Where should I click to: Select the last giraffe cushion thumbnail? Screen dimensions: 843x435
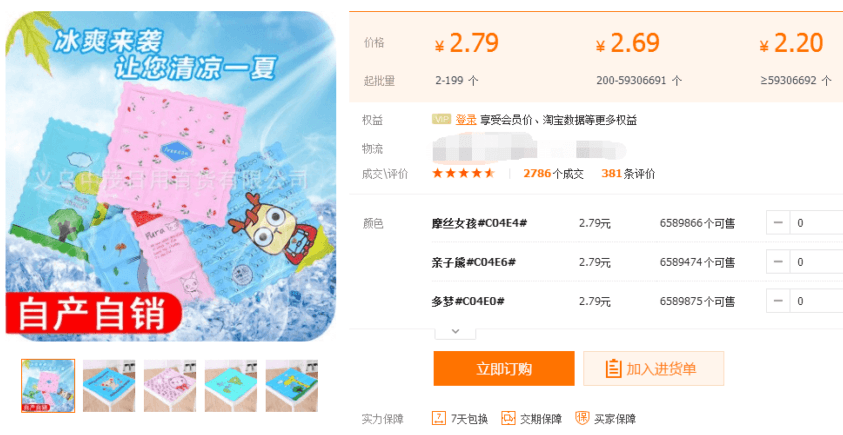point(291,386)
